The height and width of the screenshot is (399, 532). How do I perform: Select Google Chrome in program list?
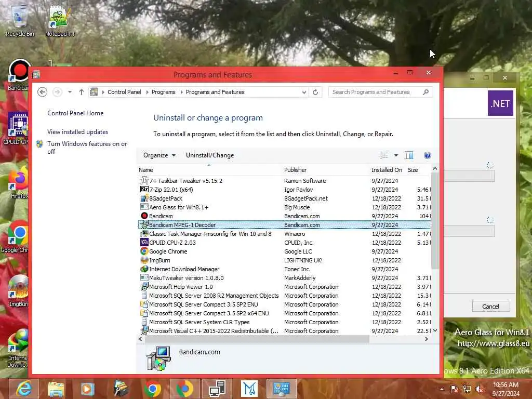(x=284, y=251)
